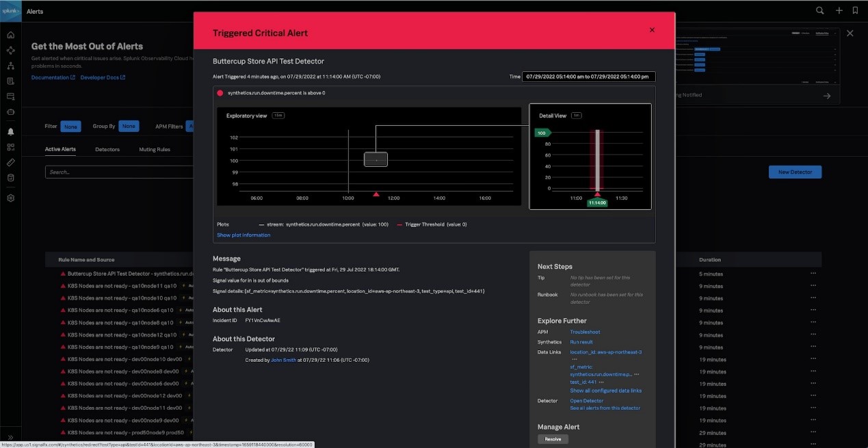Open the Group By None dropdown
Viewport: 868px width, 448px height.
pos(129,127)
